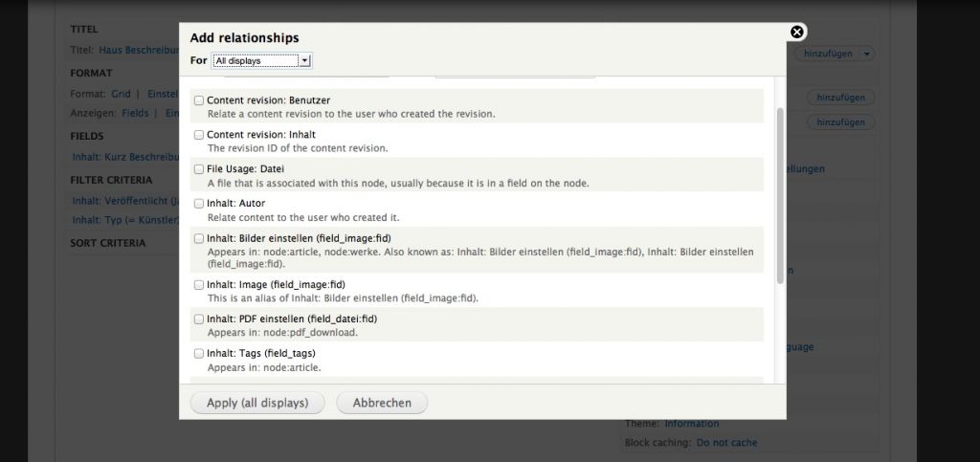Toggle Inhalt: Image (field_image:fid) checkbox
The width and height of the screenshot is (980, 462).
click(199, 284)
